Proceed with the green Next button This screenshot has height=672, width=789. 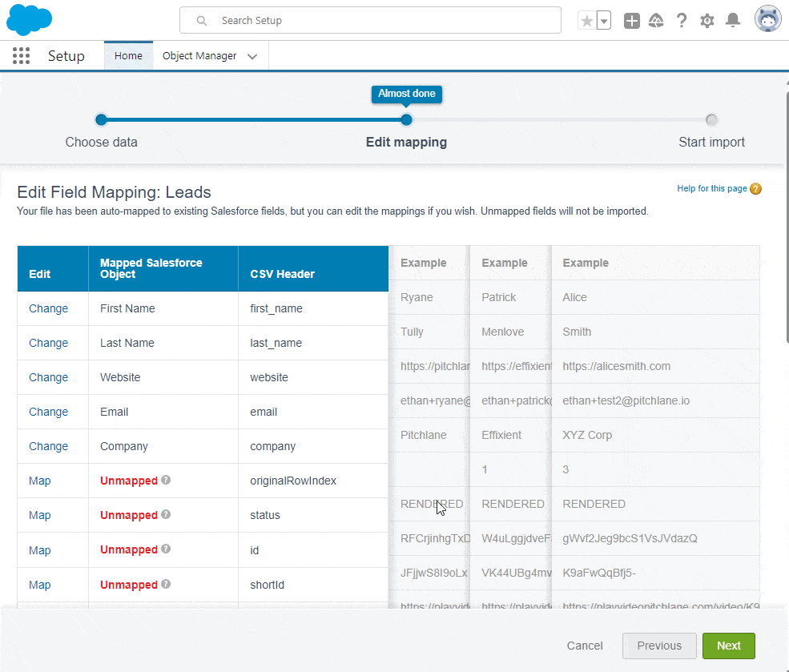pyautogui.click(x=729, y=646)
